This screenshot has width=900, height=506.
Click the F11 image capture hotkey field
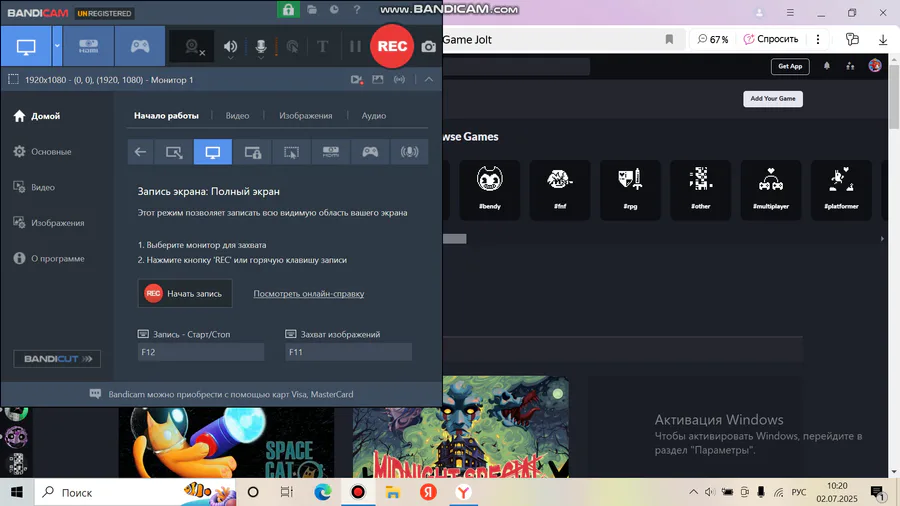tap(348, 352)
